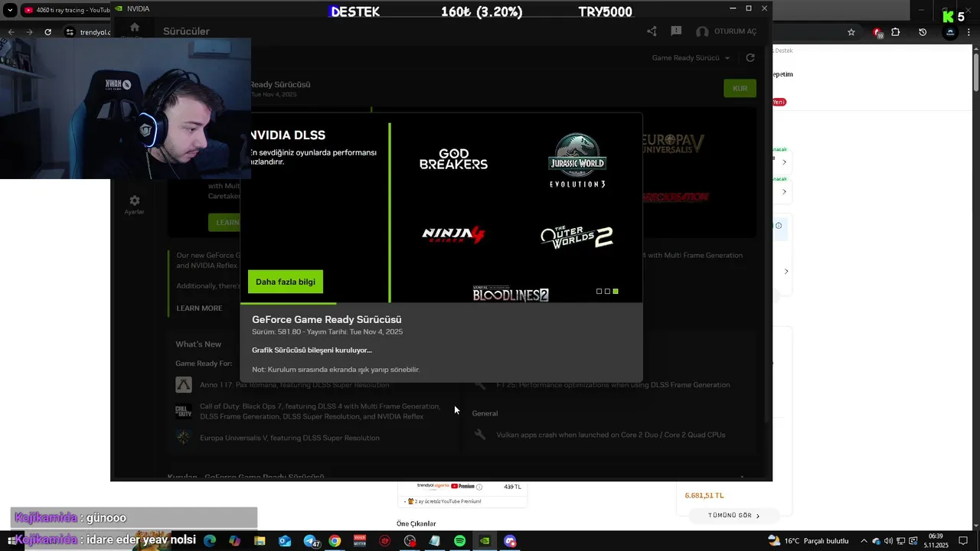Show hidden system tray icons

point(864,540)
